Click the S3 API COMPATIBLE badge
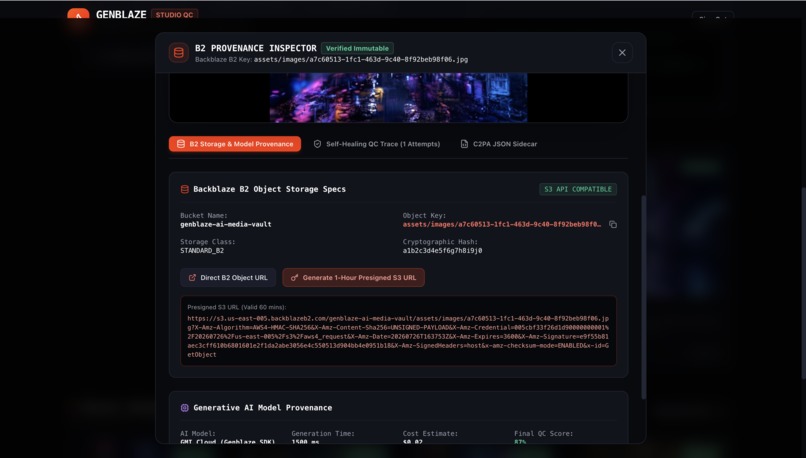The image size is (806, 458). click(578, 189)
